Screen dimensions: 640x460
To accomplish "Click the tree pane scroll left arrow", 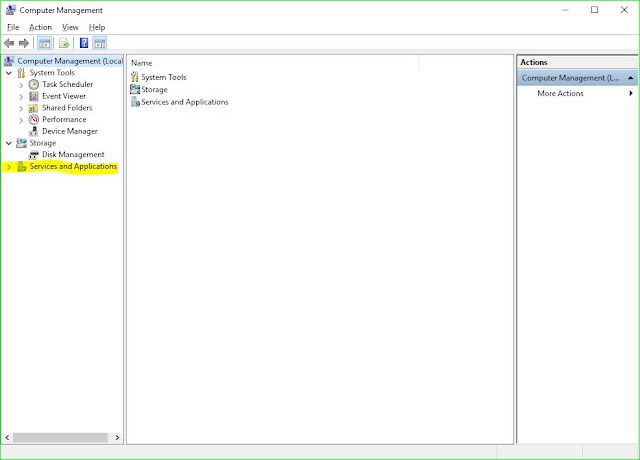I will [7, 438].
